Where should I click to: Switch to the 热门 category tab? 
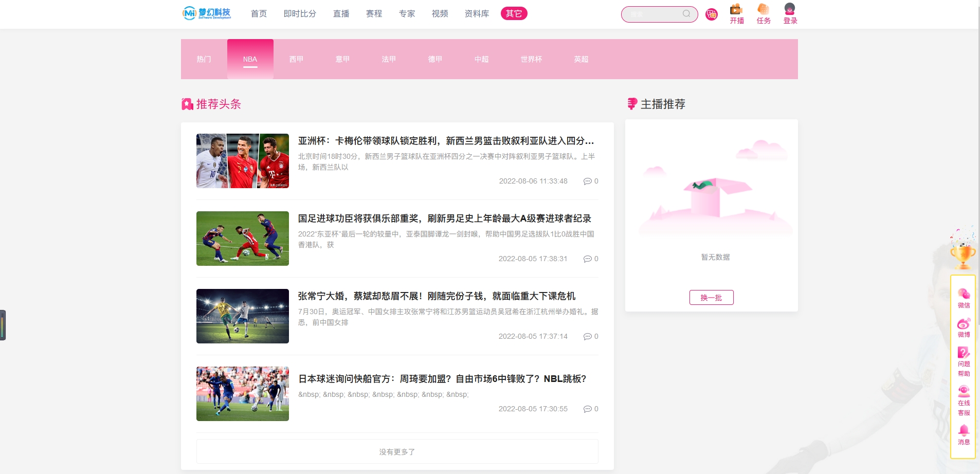[x=204, y=59]
